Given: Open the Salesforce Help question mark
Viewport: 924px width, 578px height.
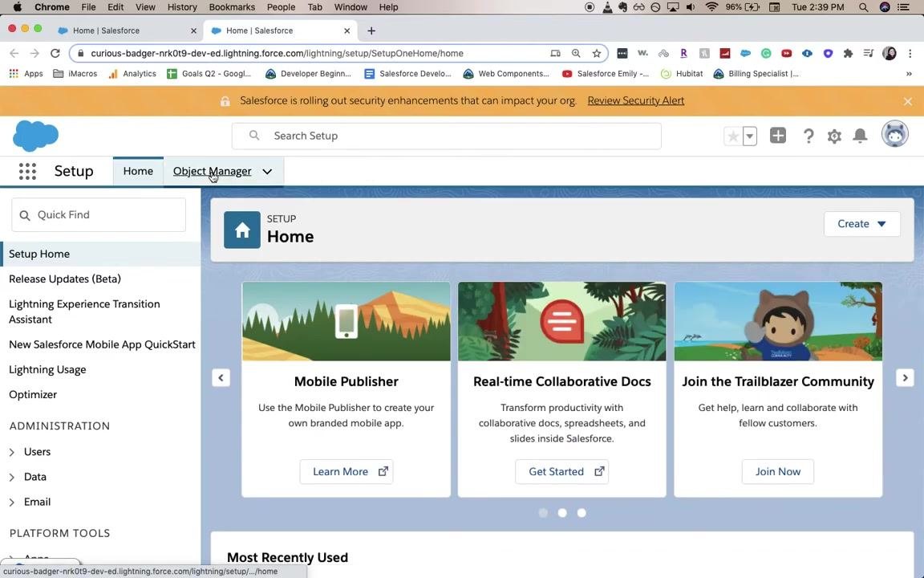Looking at the screenshot, I should point(808,136).
